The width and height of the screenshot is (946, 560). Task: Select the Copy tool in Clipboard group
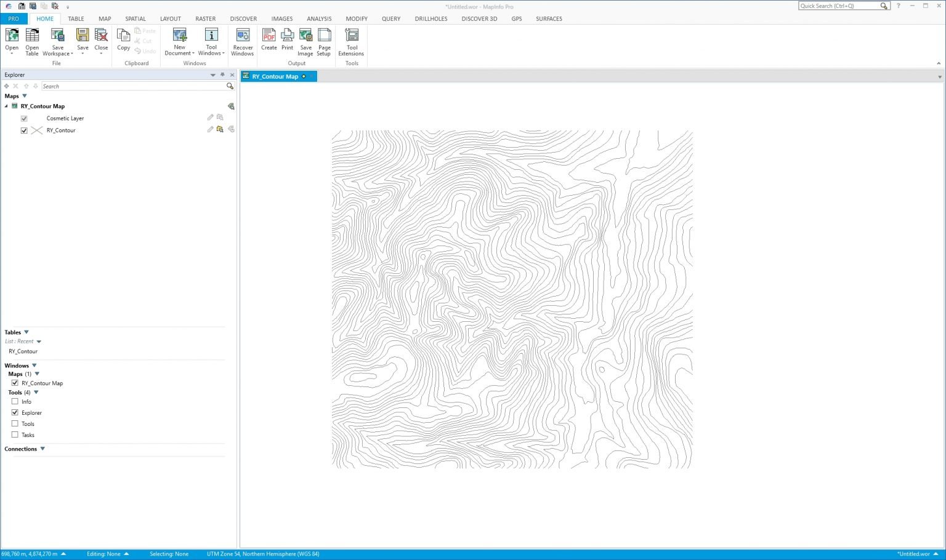(x=123, y=38)
